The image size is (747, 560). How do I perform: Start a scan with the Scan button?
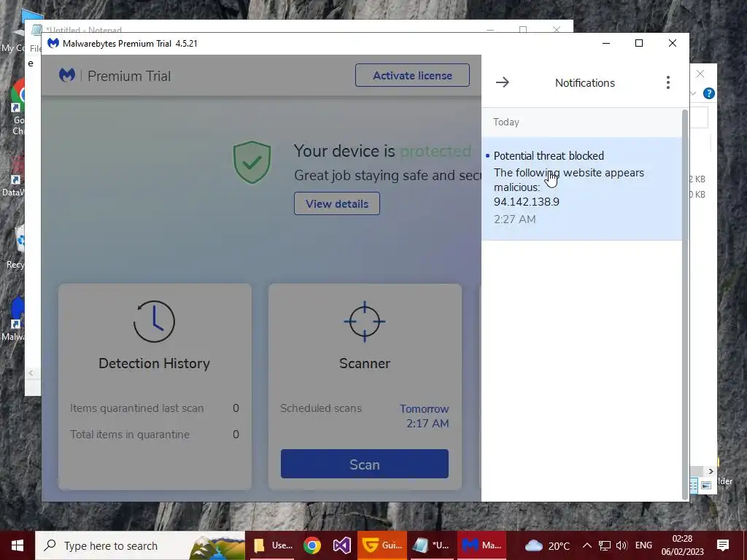point(365,464)
